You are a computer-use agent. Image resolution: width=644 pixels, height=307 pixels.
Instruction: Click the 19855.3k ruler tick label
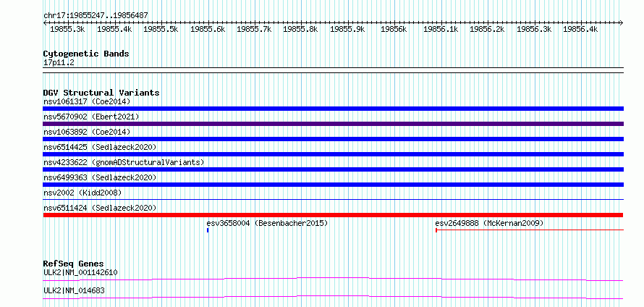pyautogui.click(x=67, y=30)
